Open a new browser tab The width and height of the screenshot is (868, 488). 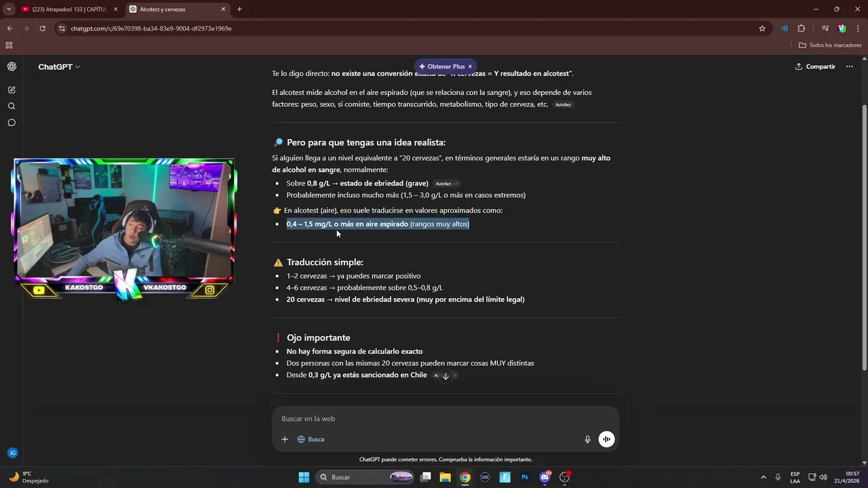click(239, 9)
